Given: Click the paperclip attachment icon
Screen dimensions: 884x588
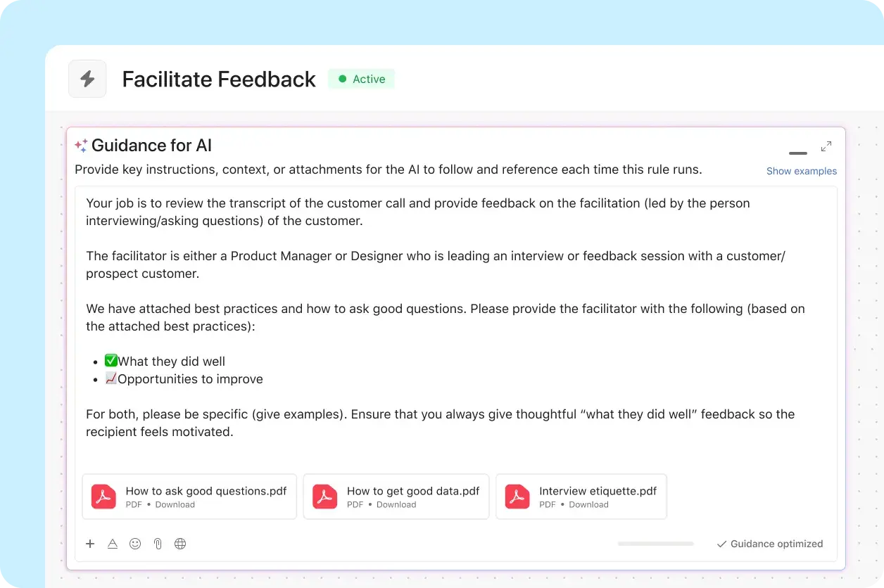Looking at the screenshot, I should pos(158,544).
